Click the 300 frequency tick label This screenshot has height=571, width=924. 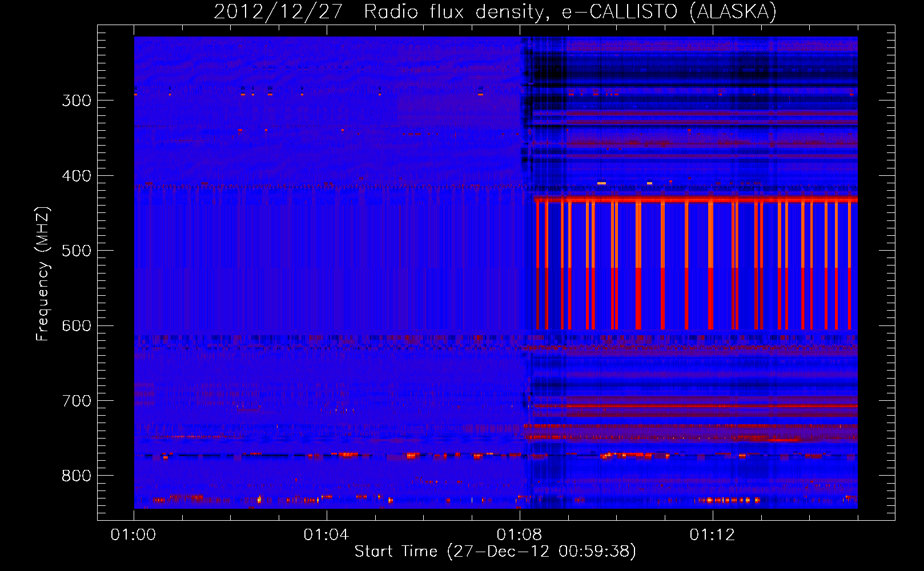pyautogui.click(x=77, y=100)
